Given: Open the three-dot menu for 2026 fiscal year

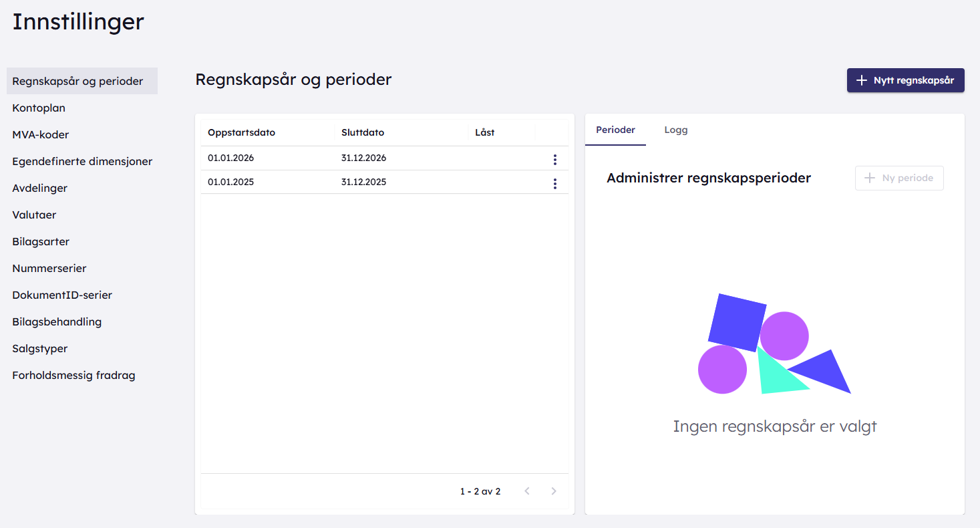Looking at the screenshot, I should pos(554,159).
